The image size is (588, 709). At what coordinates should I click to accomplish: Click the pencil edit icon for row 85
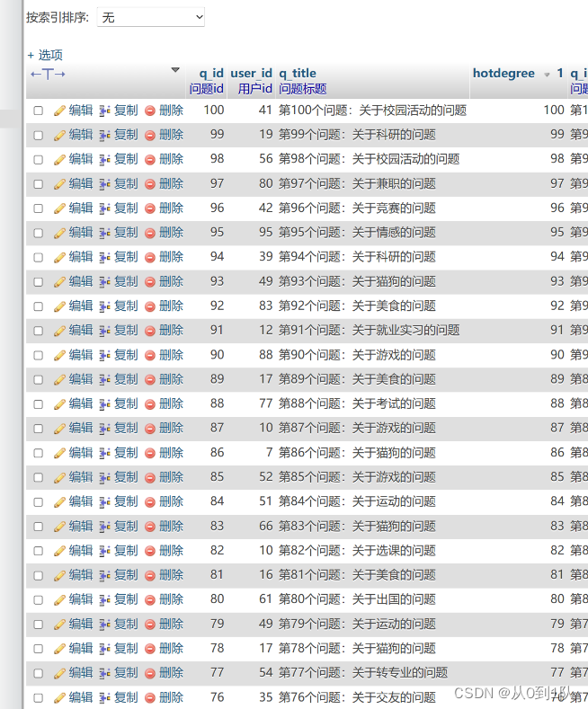[x=59, y=477]
